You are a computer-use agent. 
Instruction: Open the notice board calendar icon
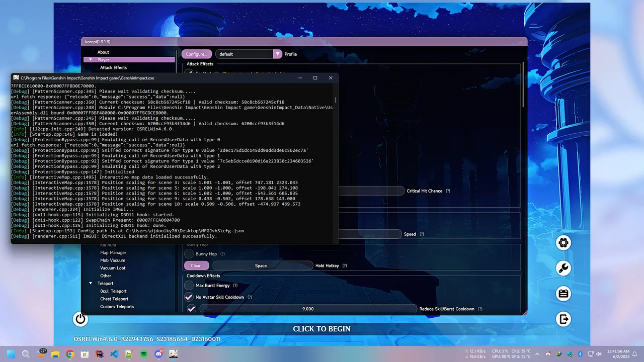(x=563, y=294)
